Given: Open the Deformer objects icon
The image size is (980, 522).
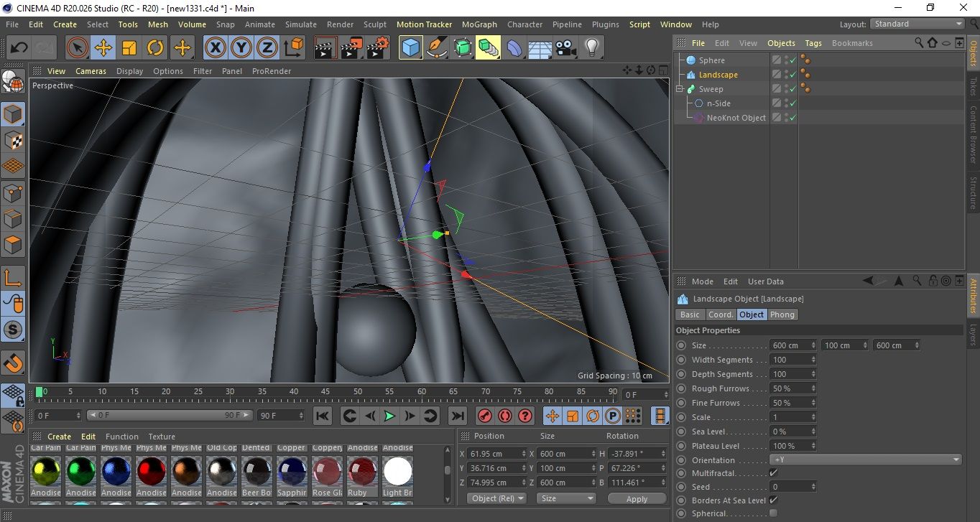Looking at the screenshot, I should (514, 48).
